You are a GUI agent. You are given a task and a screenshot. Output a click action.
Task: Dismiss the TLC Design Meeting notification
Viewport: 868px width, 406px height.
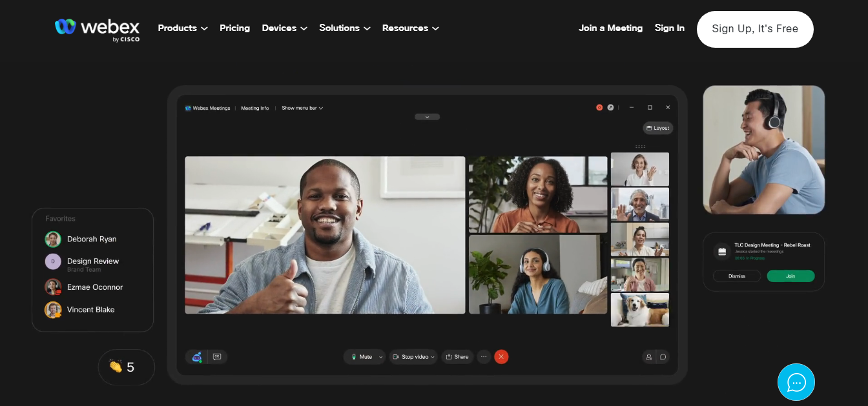pyautogui.click(x=737, y=276)
